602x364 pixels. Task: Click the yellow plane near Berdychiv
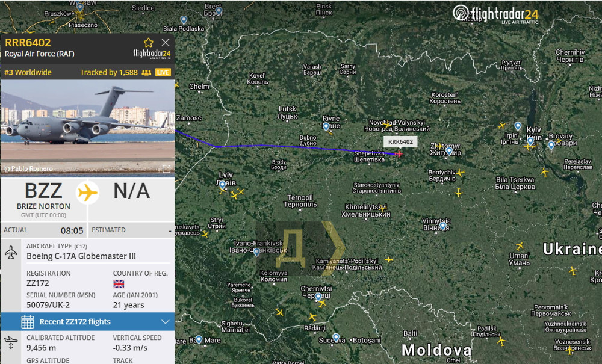click(461, 173)
